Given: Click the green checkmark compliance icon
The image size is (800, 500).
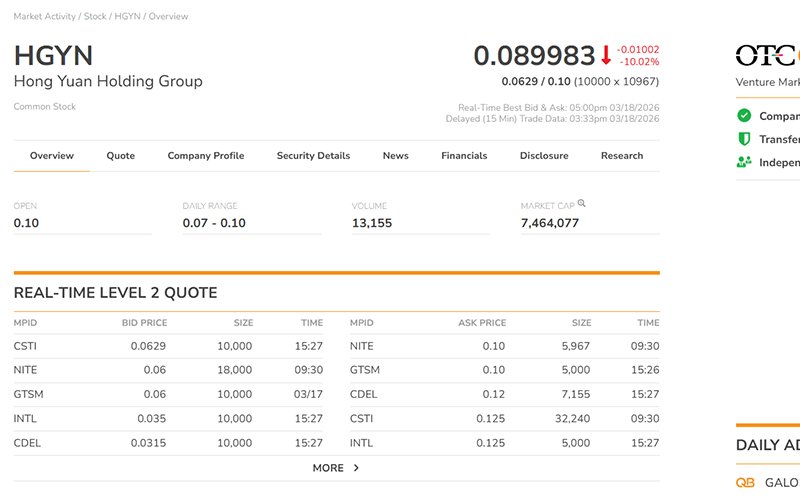Looking at the screenshot, I should pyautogui.click(x=744, y=115).
